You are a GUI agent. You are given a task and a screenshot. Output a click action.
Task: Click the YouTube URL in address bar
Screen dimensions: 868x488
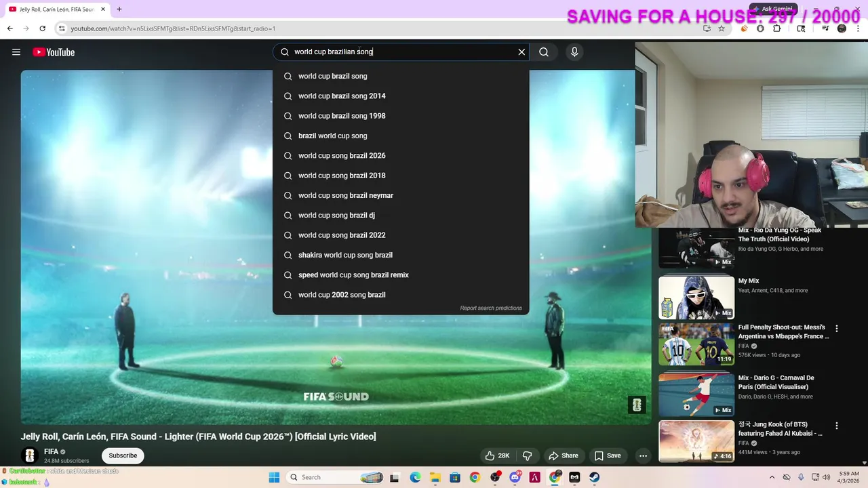click(173, 28)
